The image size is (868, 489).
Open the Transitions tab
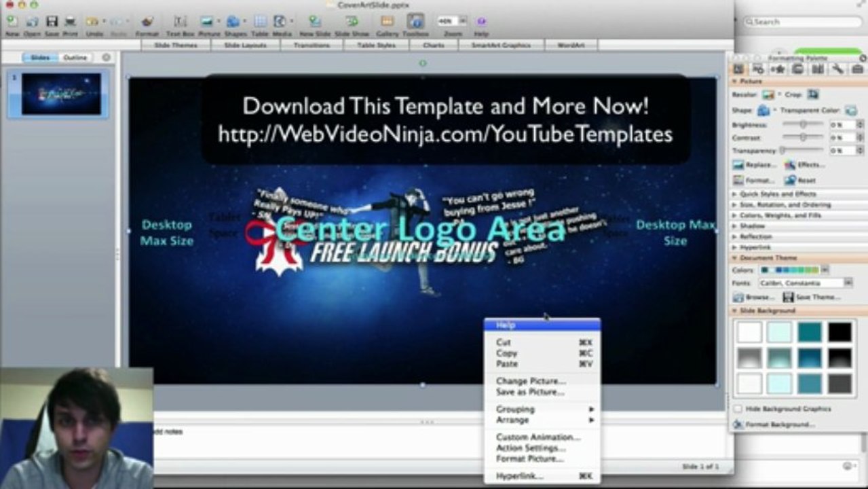point(312,46)
